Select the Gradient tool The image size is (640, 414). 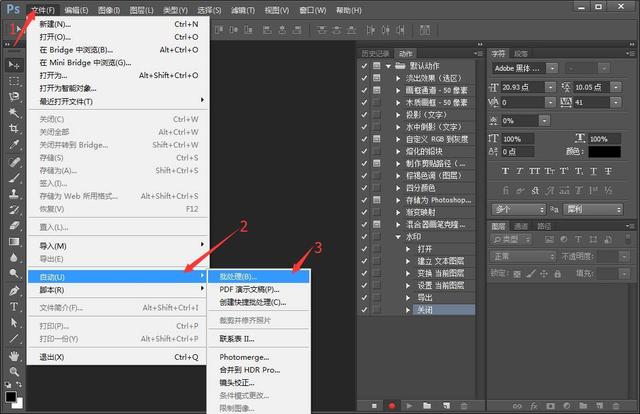(14, 241)
